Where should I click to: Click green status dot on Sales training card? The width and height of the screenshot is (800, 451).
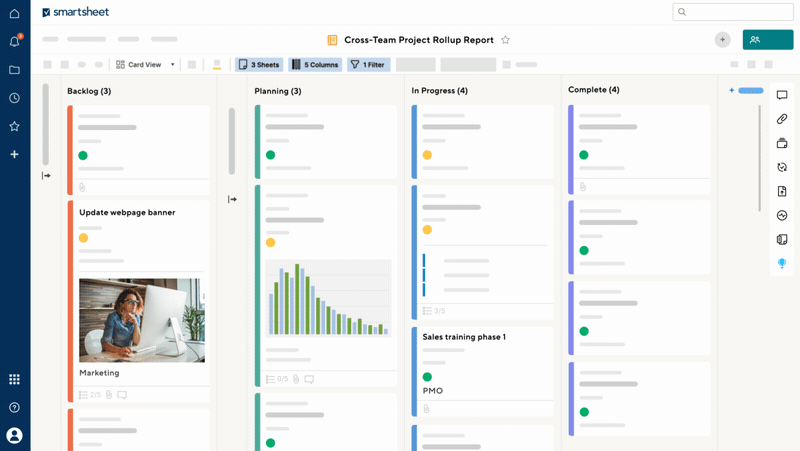coord(427,377)
